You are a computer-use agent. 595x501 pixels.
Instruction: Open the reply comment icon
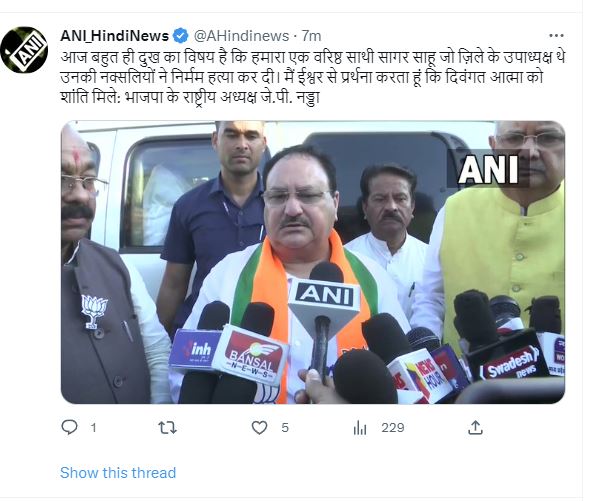click(69, 427)
